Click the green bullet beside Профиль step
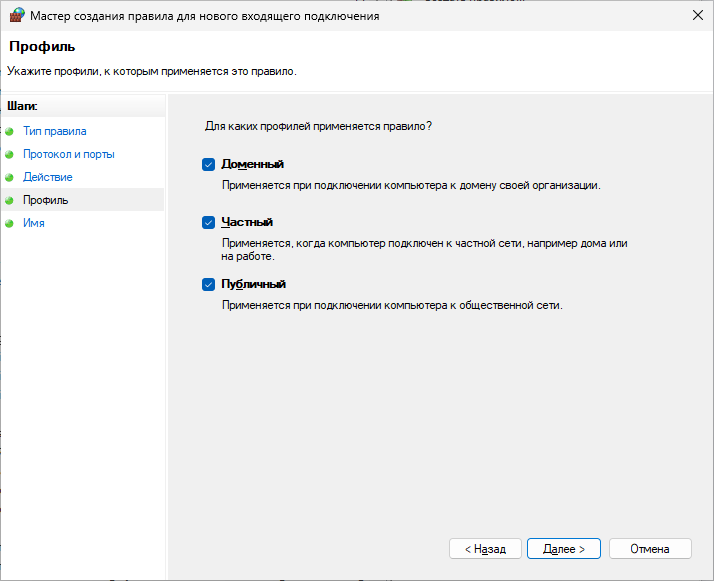Screen dimensions: 714x581 10,201
